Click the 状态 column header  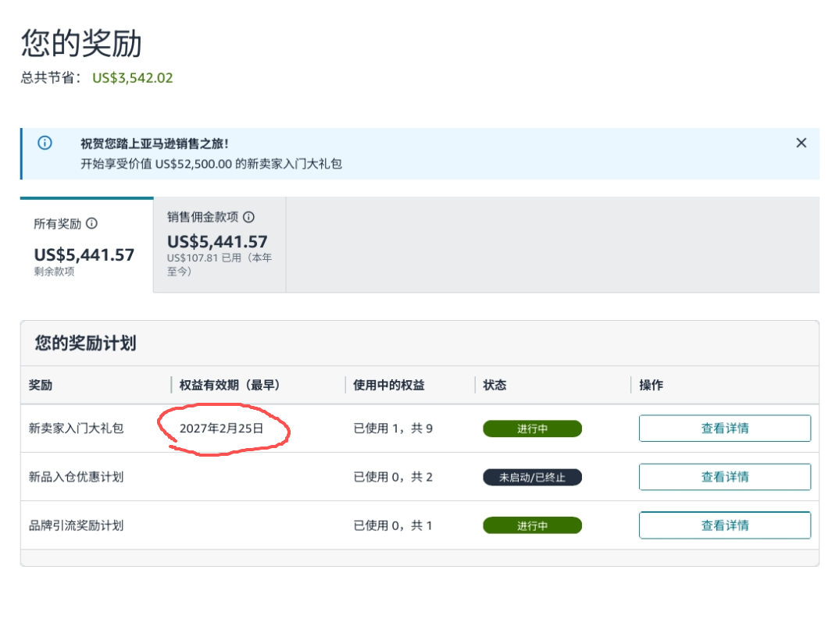(x=494, y=385)
